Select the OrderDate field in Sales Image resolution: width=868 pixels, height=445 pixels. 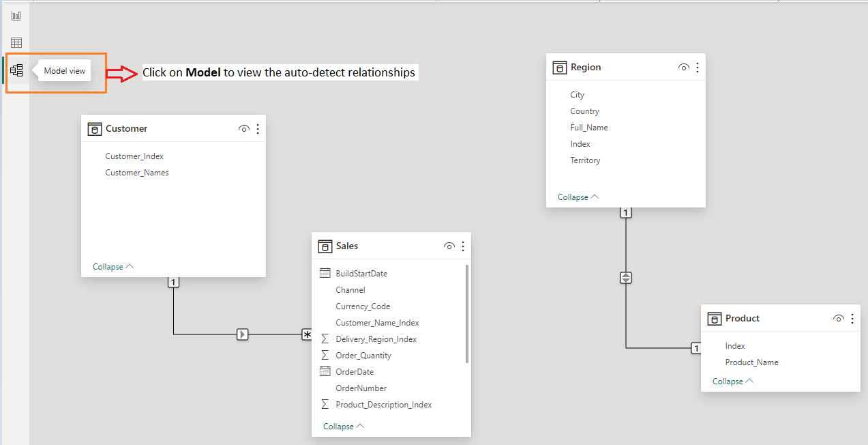[x=355, y=372]
